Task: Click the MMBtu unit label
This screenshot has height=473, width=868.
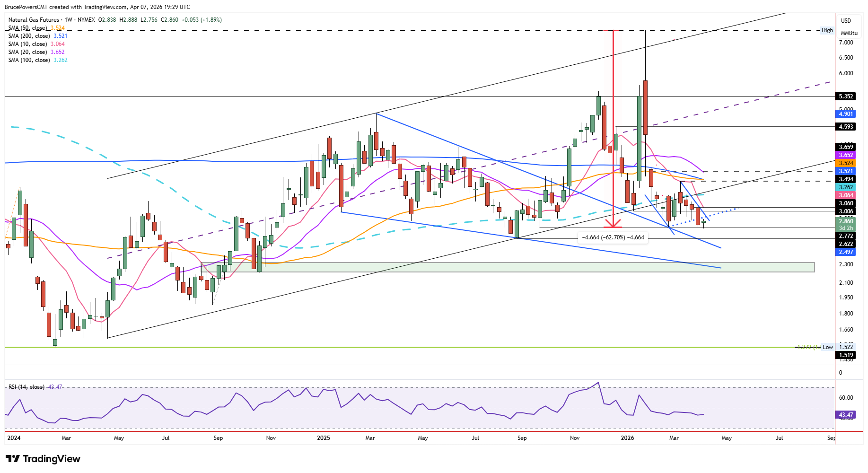Action: pyautogui.click(x=849, y=33)
